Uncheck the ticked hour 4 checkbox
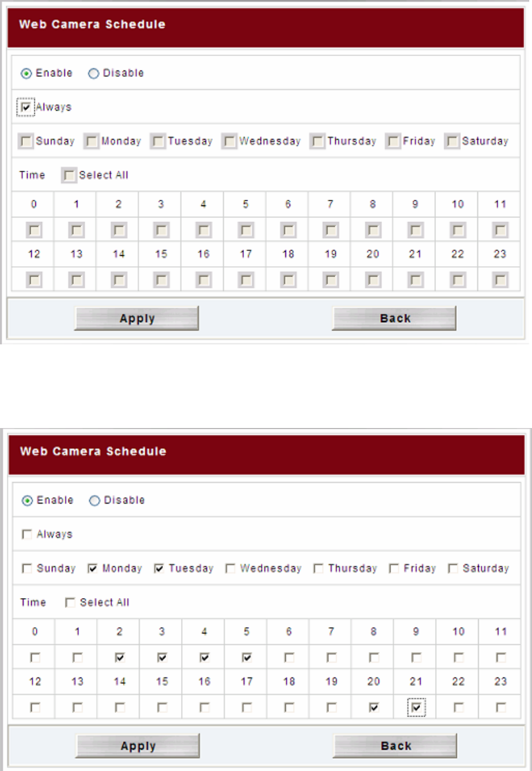Image resolution: width=532 pixels, height=771 pixels. click(x=205, y=658)
